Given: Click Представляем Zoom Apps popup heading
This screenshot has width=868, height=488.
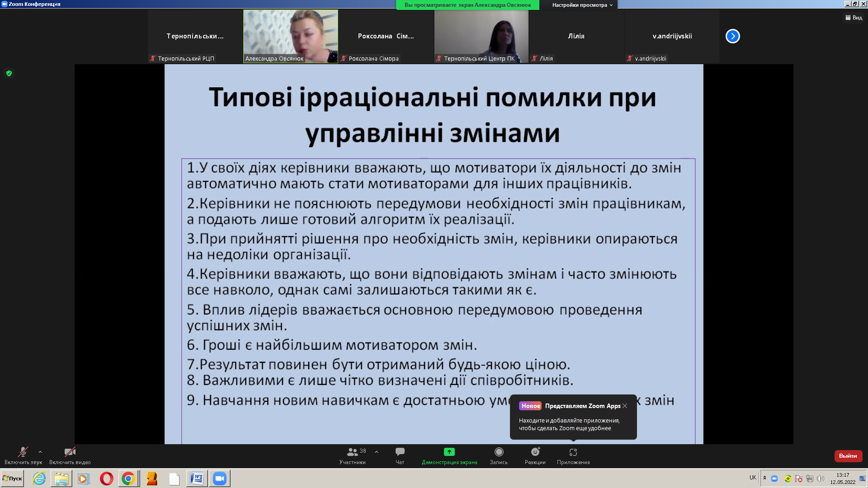Looking at the screenshot, I should (583, 406).
